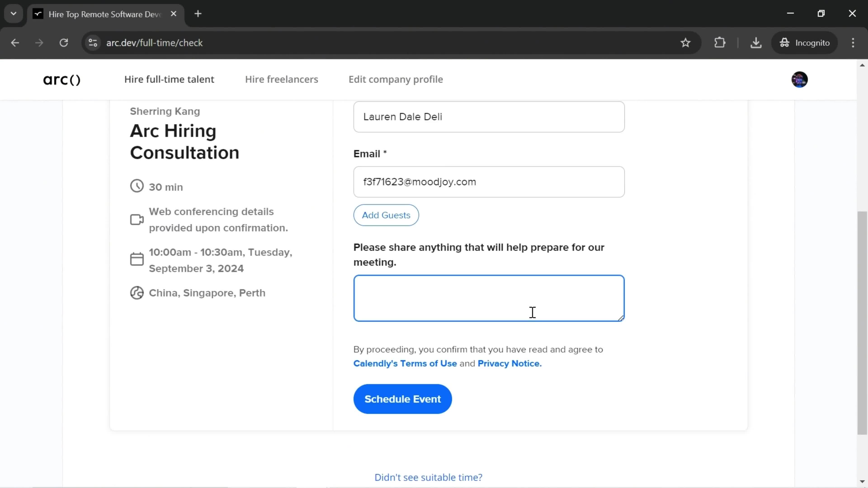This screenshot has width=868, height=488.
Task: Click Didn't see suitable time link
Action: [428, 477]
